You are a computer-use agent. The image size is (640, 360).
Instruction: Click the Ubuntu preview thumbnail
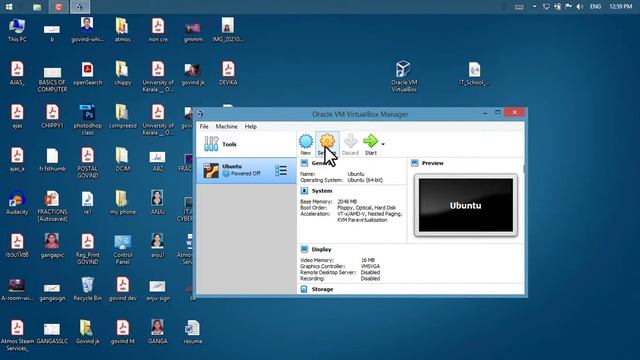coord(466,205)
